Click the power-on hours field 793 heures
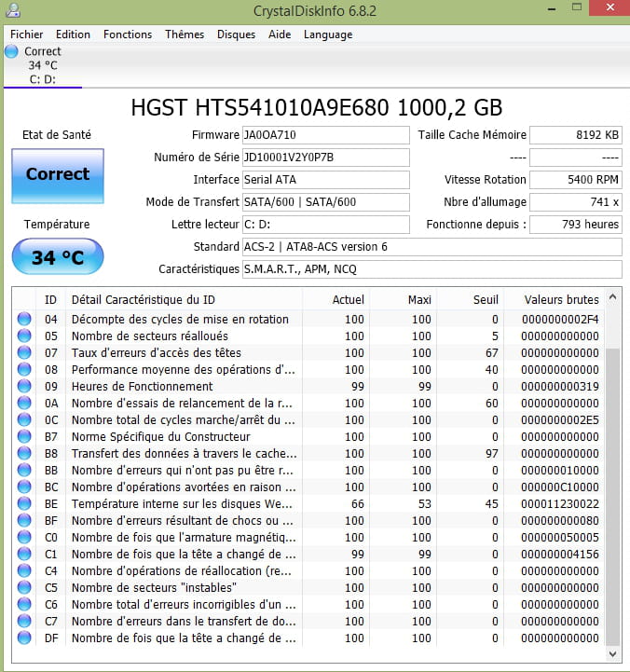This screenshot has width=630, height=672. [x=576, y=224]
